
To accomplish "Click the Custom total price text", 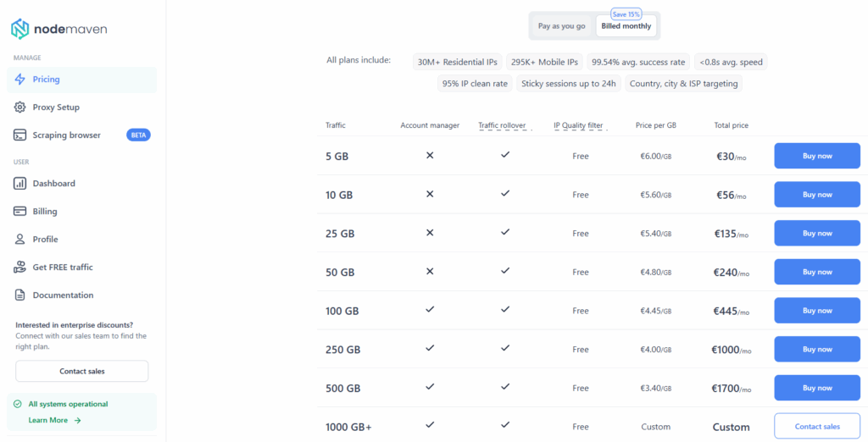I will pos(732,427).
